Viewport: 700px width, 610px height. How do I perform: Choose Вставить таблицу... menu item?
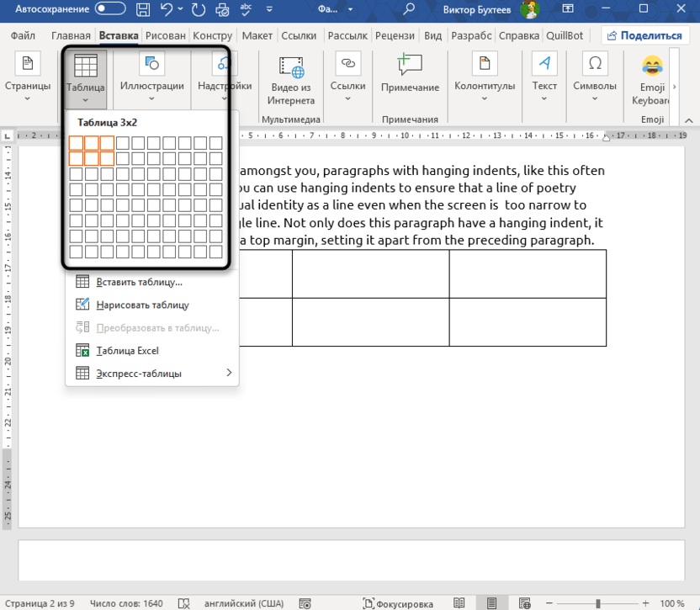tap(151, 282)
